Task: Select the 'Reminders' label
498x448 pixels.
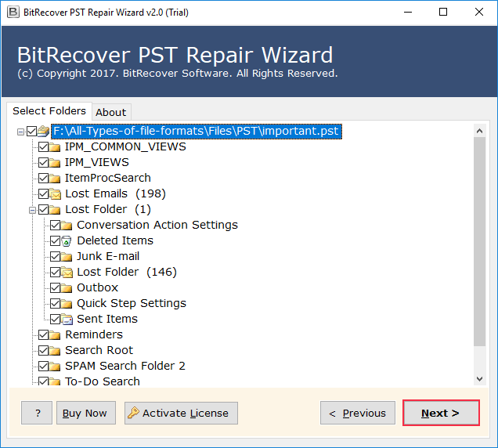Action: (94, 334)
